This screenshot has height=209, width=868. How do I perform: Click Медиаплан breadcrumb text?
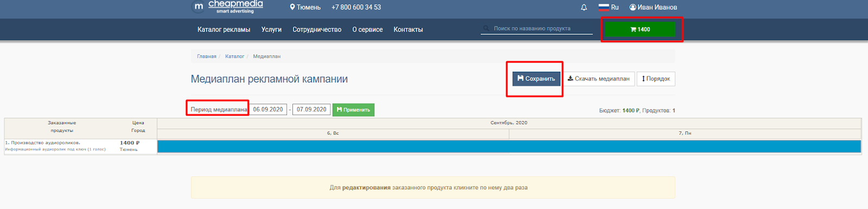click(x=267, y=56)
